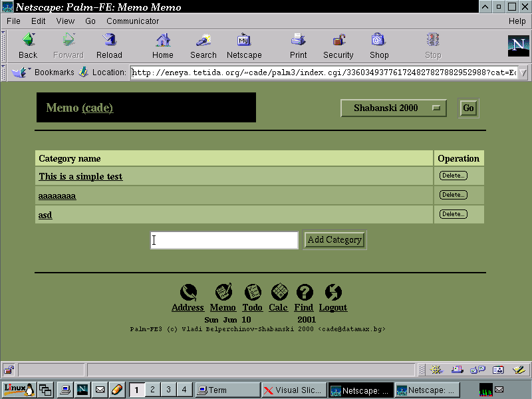Expand the Location URL history arrow

pos(523,72)
